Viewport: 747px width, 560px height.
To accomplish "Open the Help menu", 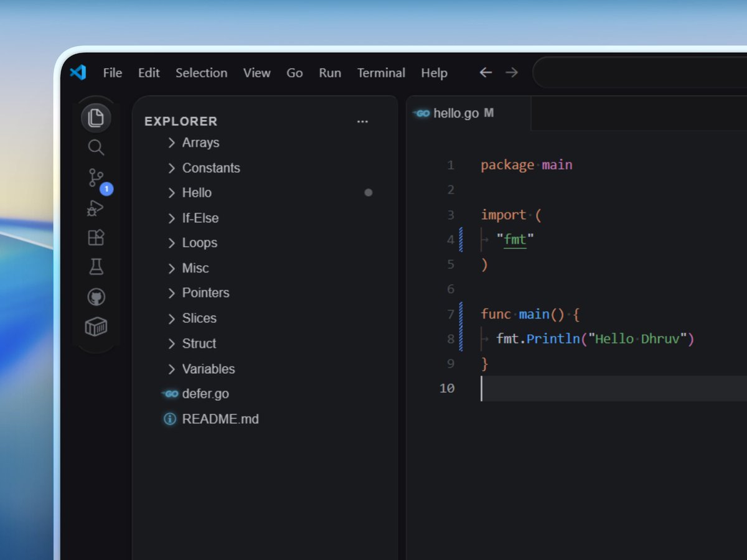I will coord(434,73).
